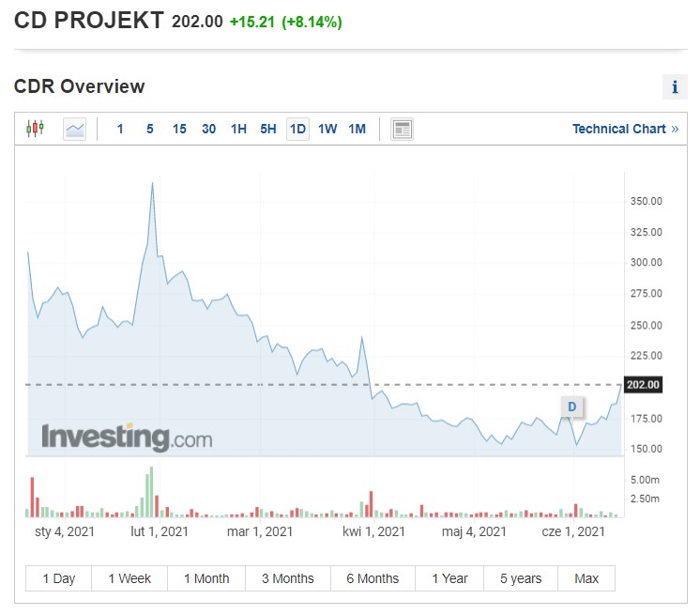
Task: Set interval to 5 minutes
Action: coord(149,129)
